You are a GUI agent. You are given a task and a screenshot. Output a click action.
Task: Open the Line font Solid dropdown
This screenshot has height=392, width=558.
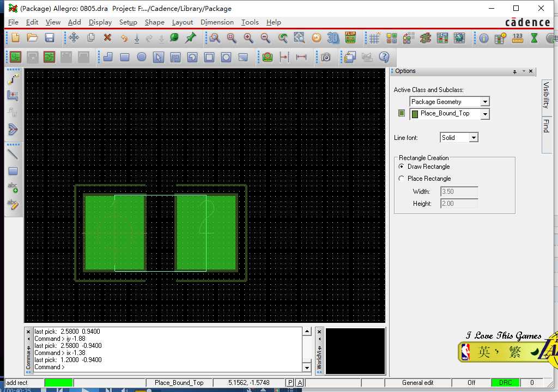(474, 138)
